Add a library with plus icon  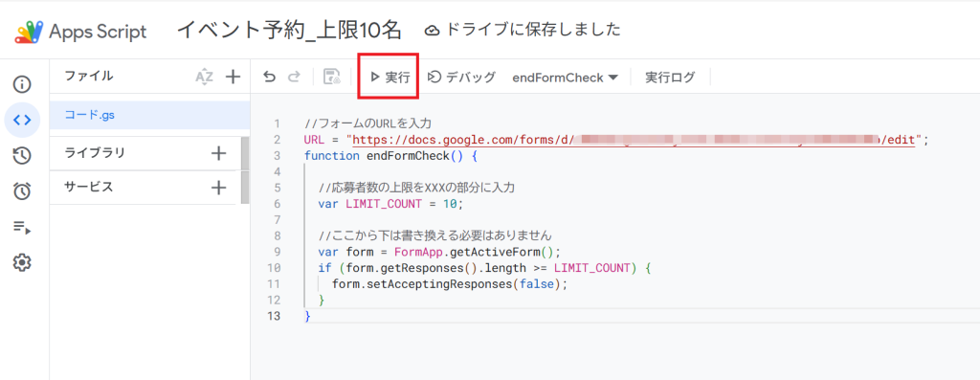219,153
